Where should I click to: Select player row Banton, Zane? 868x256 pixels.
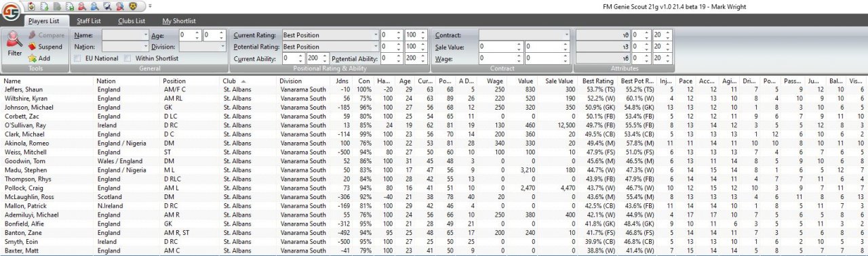[434, 232]
